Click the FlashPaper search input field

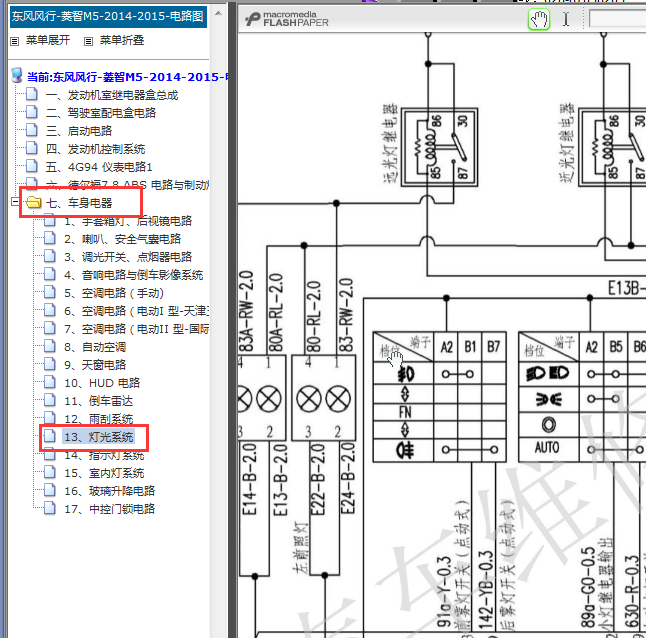point(618,19)
